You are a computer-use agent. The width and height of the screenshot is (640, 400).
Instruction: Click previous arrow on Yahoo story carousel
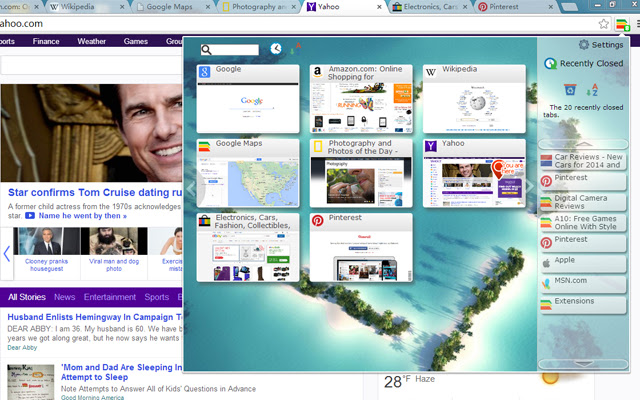click(x=7, y=253)
